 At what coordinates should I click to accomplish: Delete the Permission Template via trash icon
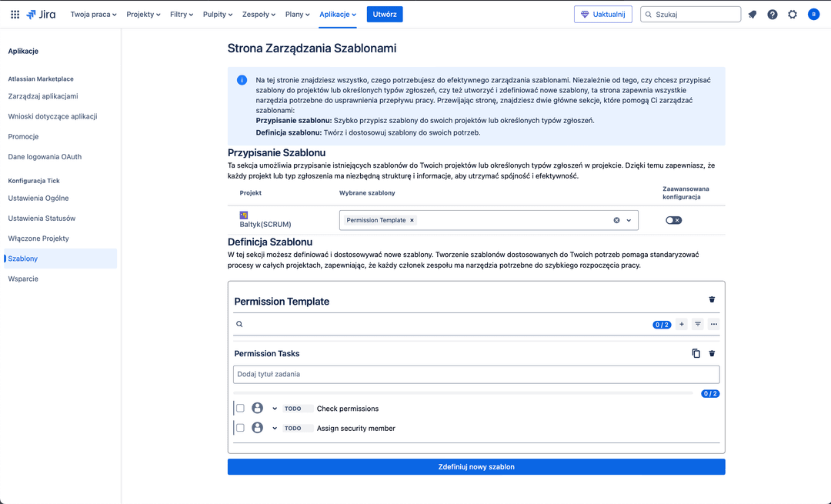712,299
